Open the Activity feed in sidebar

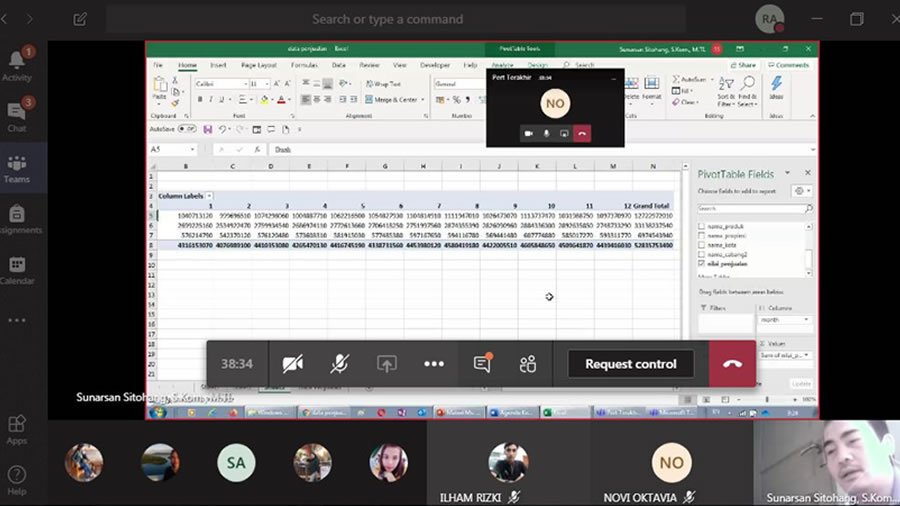pos(17,64)
